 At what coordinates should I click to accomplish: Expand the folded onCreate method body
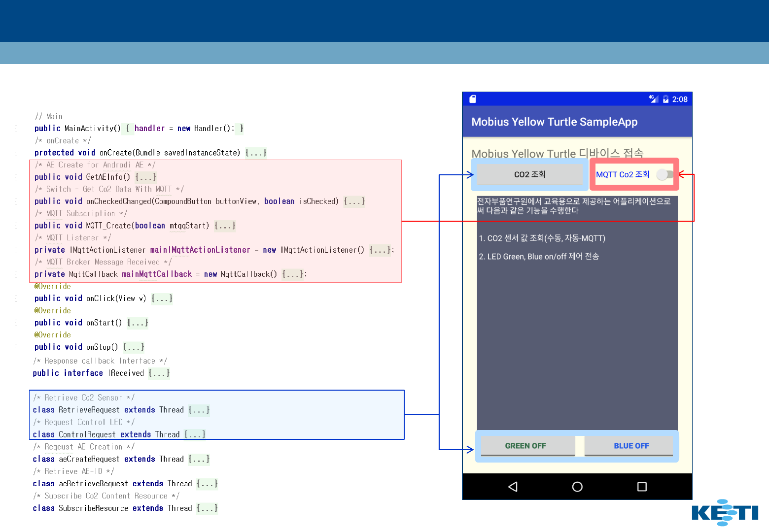pyautogui.click(x=256, y=153)
